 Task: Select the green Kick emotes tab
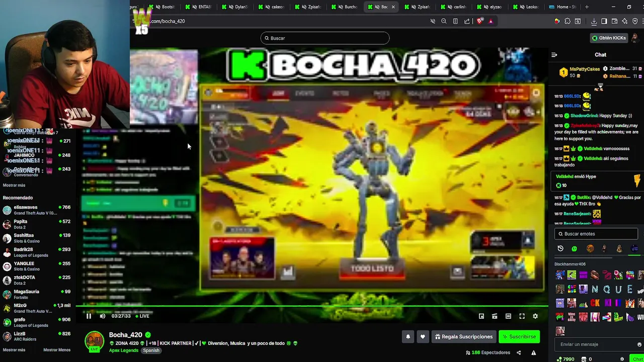(574, 249)
